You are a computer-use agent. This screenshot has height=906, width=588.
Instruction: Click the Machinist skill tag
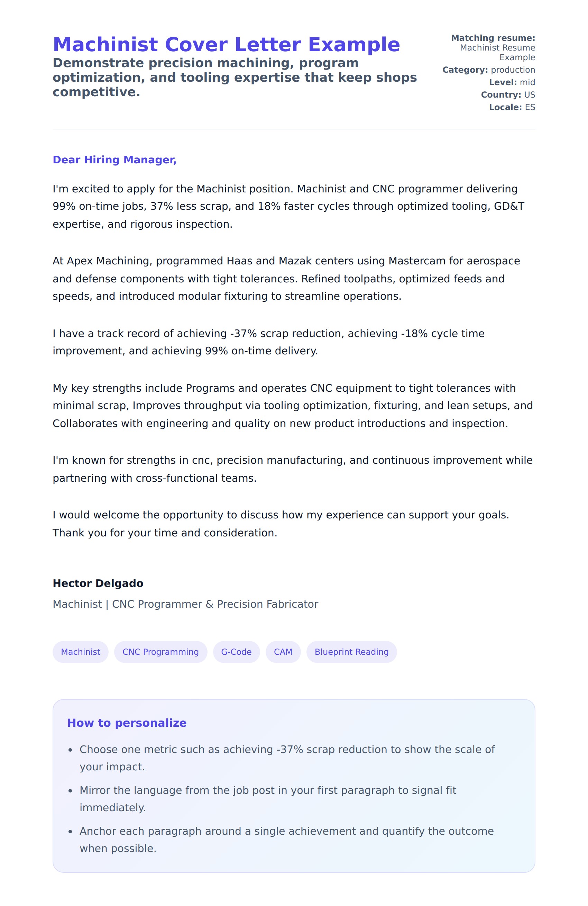80,652
